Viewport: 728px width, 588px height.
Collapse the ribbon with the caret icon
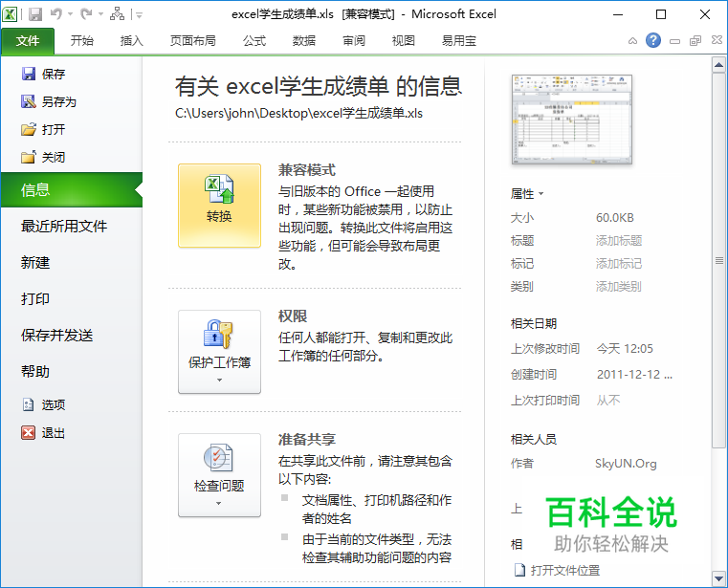[632, 41]
